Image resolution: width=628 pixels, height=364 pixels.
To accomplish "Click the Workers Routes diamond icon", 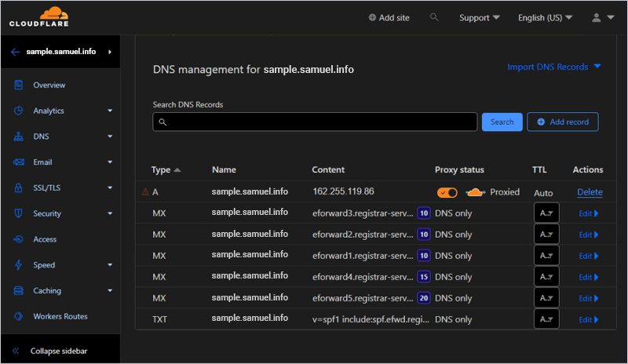I will (18, 316).
